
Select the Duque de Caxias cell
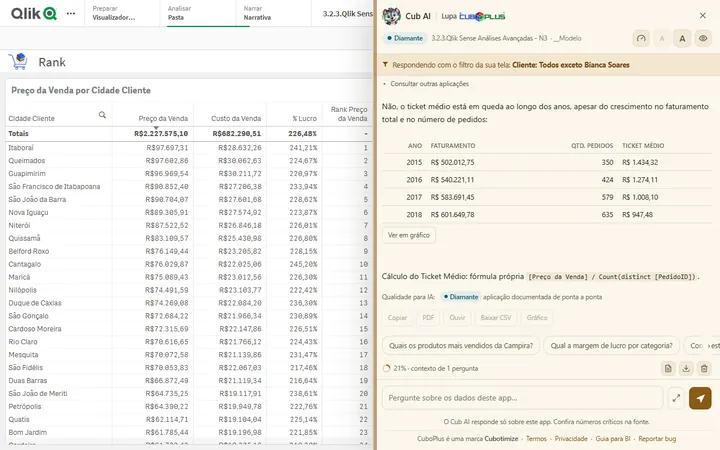(x=35, y=303)
